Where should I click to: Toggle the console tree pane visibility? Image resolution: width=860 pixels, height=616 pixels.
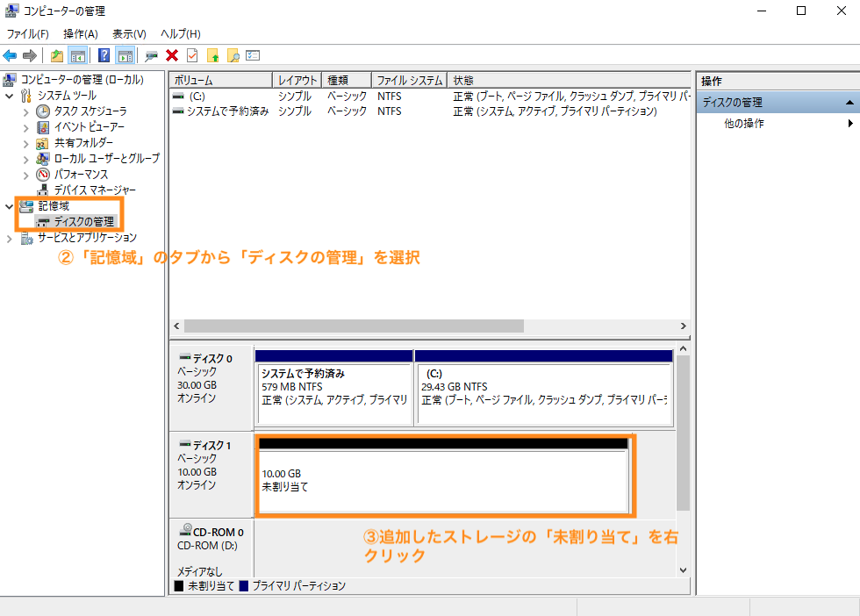click(x=77, y=54)
